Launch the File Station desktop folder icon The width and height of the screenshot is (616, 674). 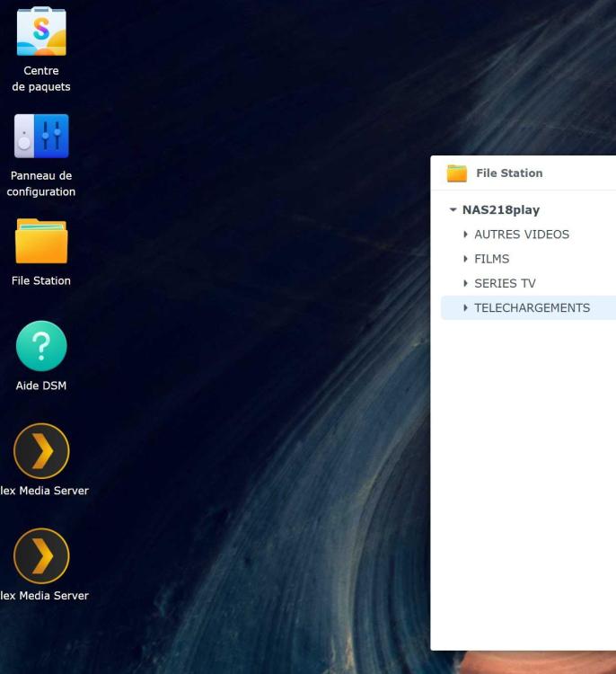(41, 241)
